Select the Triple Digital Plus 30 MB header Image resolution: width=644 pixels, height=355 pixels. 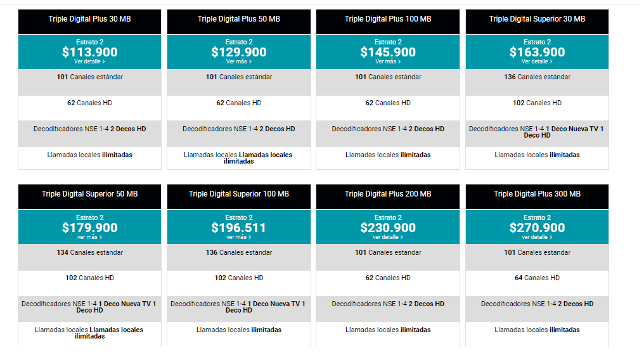(89, 22)
